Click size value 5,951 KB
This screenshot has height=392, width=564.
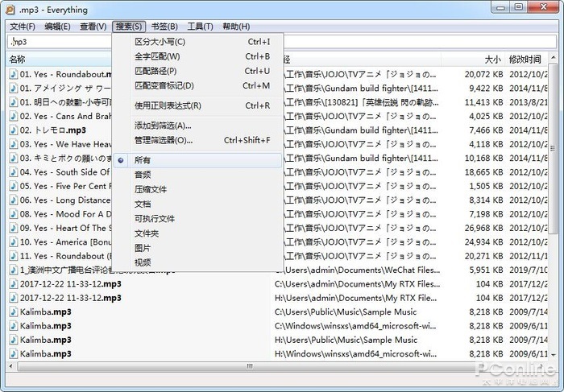(x=486, y=270)
